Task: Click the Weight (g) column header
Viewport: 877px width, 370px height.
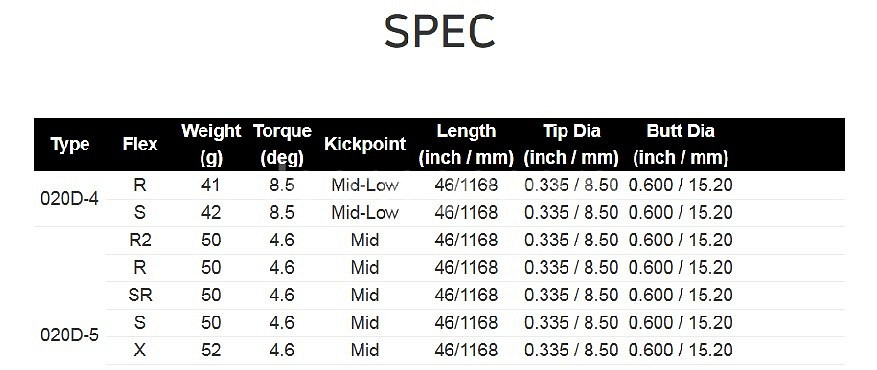Action: coord(211,144)
